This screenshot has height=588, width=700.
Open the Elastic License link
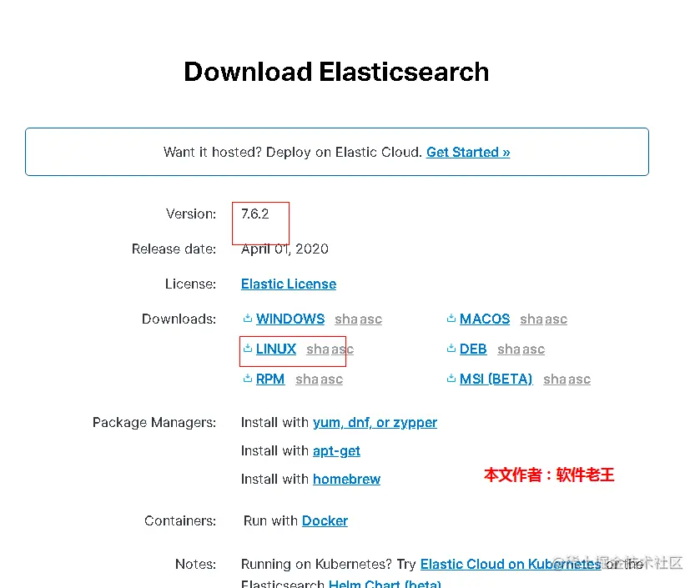(289, 284)
